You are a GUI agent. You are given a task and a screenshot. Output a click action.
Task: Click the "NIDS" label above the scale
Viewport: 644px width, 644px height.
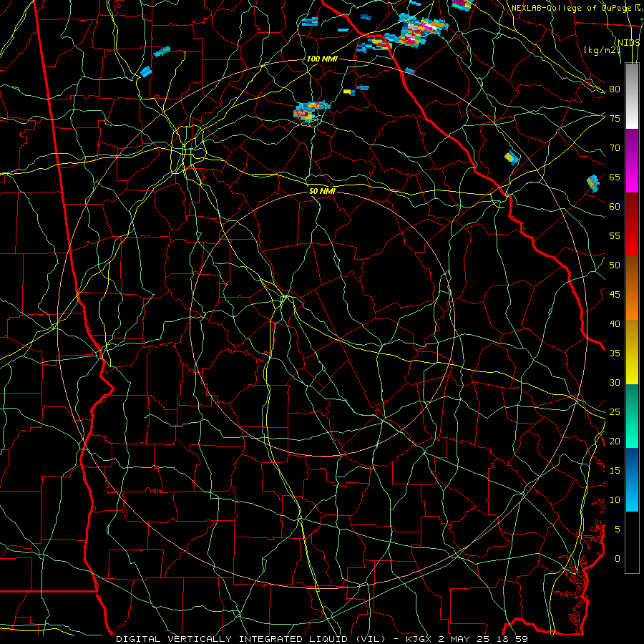(x=628, y=43)
